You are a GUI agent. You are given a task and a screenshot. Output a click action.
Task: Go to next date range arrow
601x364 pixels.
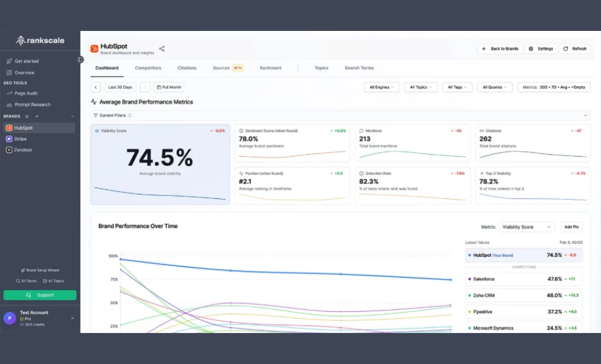[145, 87]
